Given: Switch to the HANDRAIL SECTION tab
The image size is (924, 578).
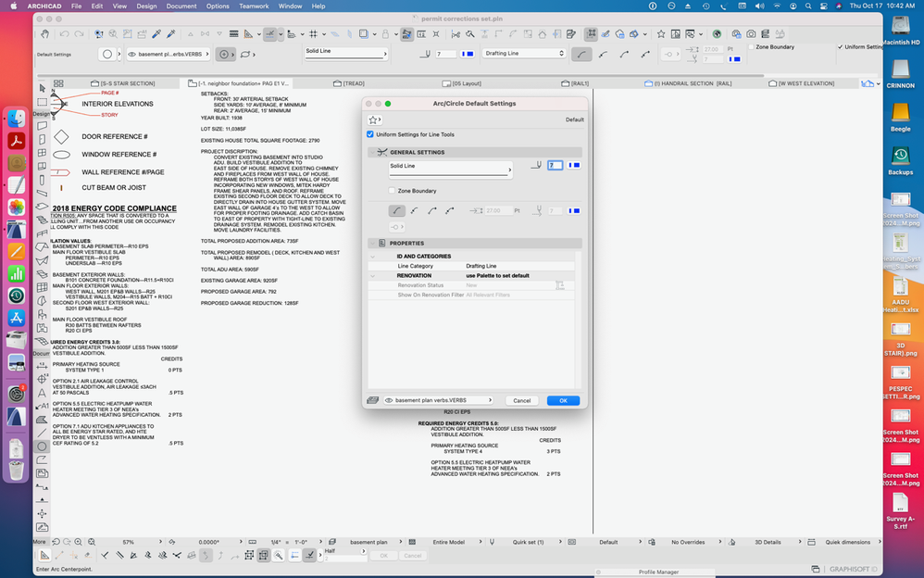Looking at the screenshot, I should [688, 83].
